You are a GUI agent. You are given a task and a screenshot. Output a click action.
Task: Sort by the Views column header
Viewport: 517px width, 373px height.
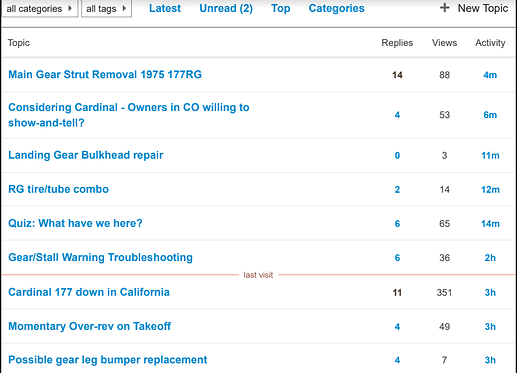coord(444,43)
